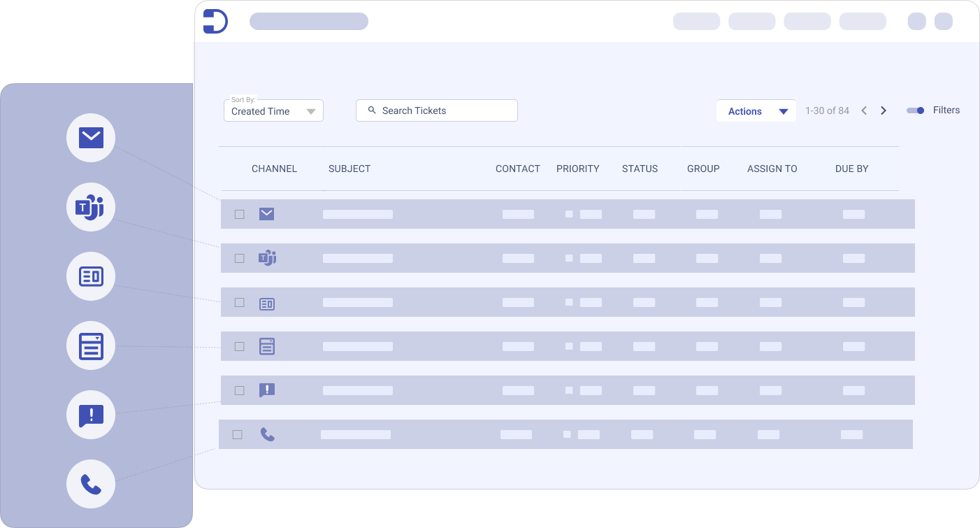Expand the Actions dropdown menu
The width and height of the screenshot is (980, 528).
pyautogui.click(x=756, y=111)
